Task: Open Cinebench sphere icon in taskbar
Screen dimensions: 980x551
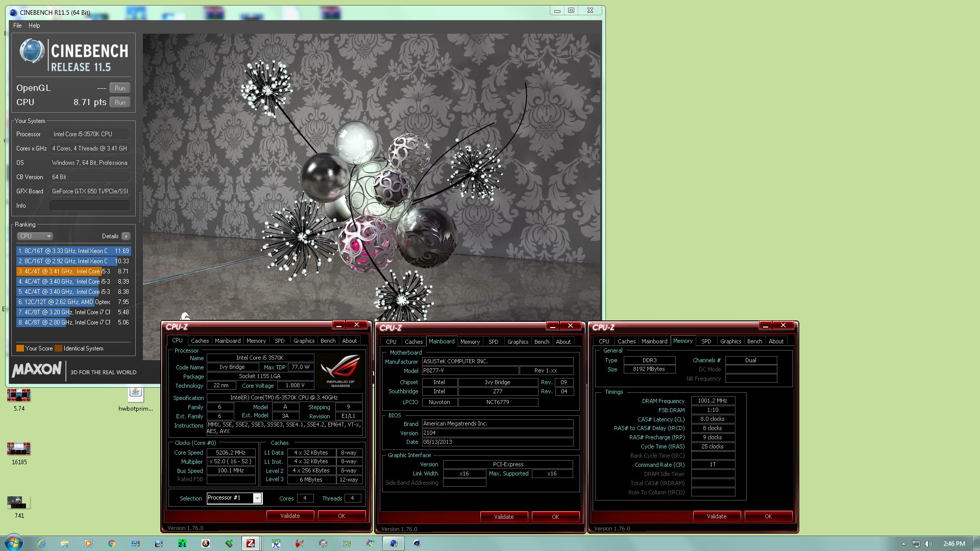Action: point(417,543)
